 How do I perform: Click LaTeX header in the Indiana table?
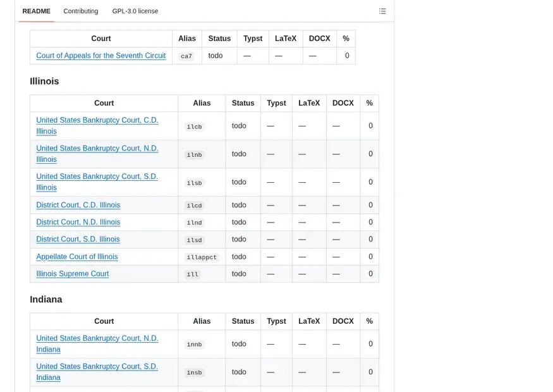click(x=309, y=321)
